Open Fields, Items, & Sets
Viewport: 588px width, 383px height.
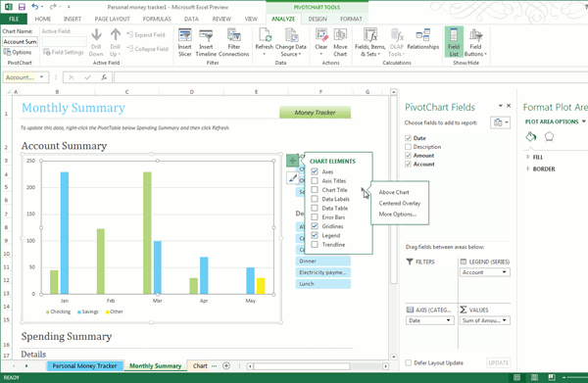coord(370,42)
